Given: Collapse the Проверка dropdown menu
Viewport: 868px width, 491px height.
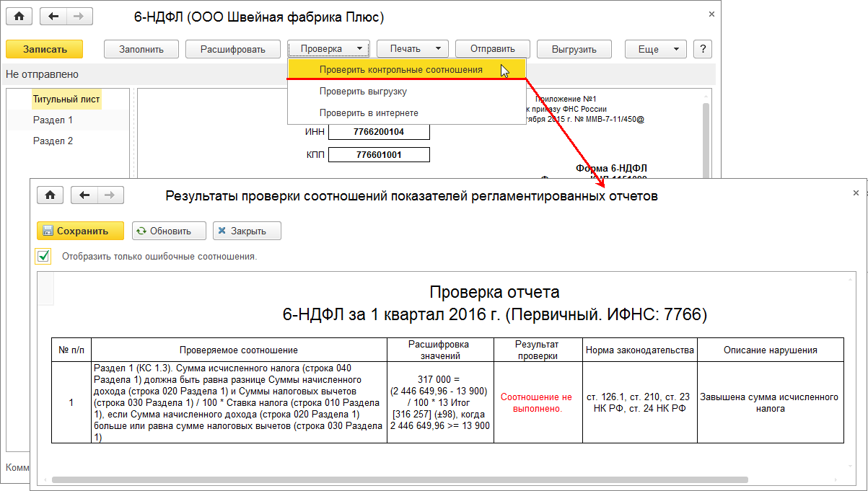Looking at the screenshot, I should point(328,49).
